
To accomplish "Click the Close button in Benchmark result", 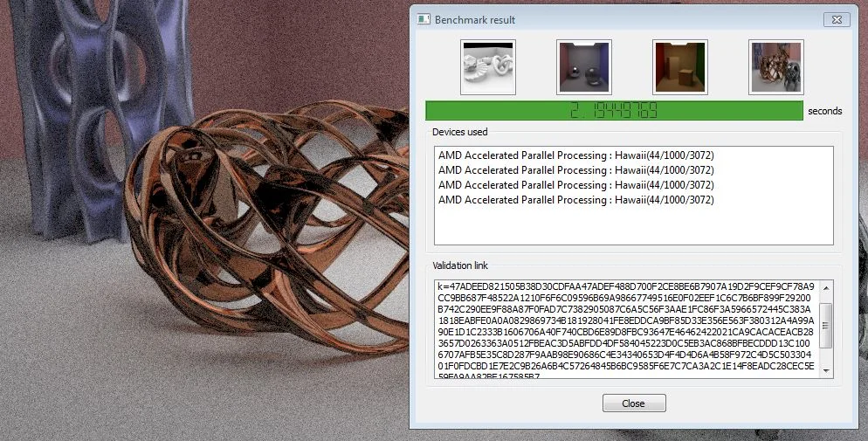I will 634,403.
